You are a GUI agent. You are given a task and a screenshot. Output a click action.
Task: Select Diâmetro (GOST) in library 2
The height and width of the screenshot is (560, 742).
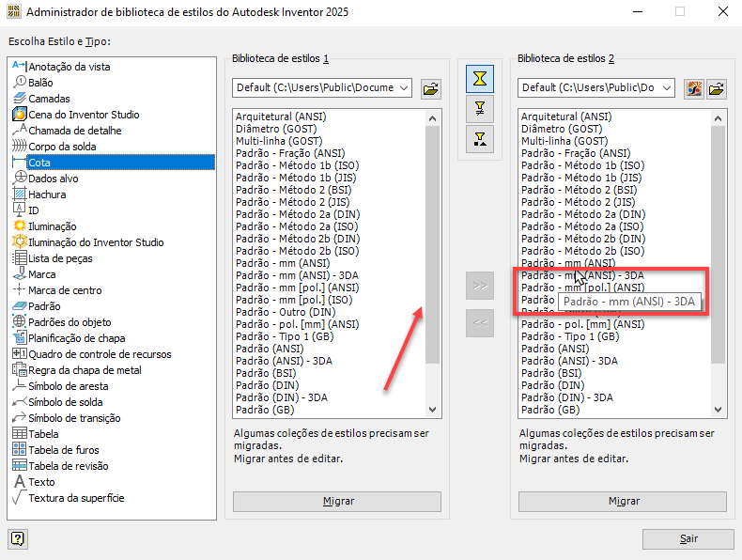coord(562,129)
